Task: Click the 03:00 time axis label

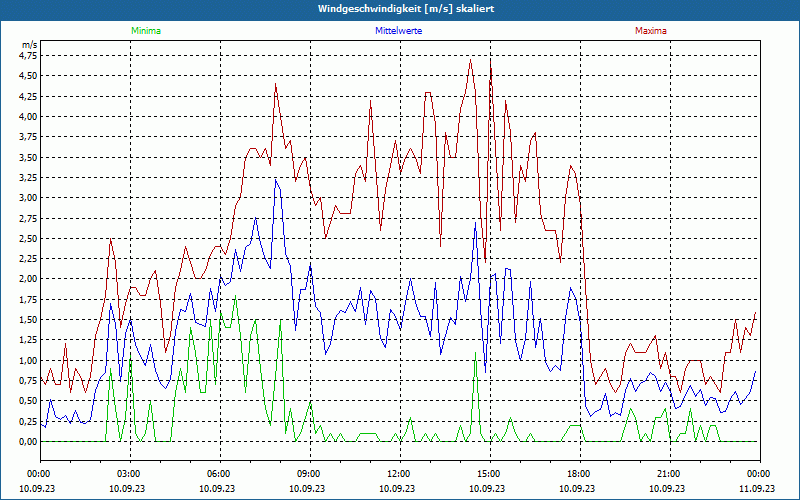Action: click(128, 474)
